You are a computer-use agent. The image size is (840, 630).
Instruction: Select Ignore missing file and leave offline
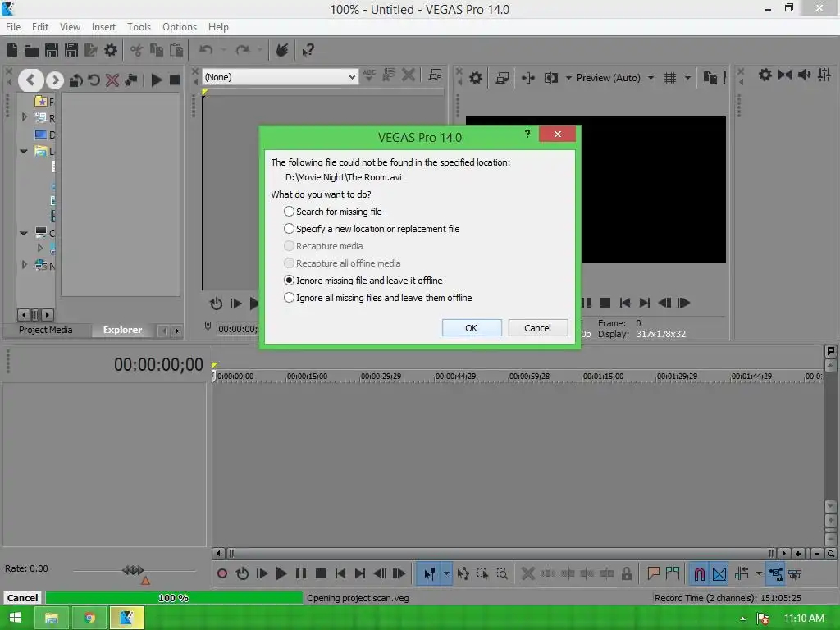pos(363,281)
